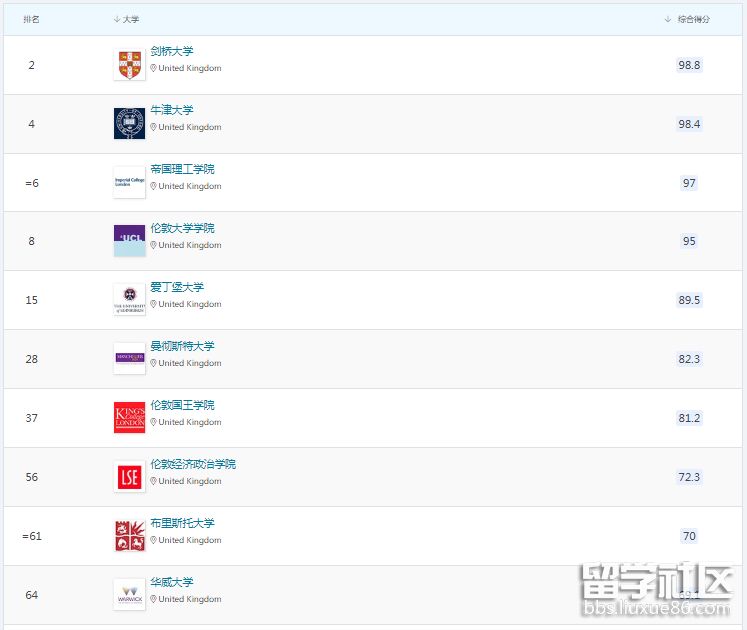Click the red LSE logo

coord(129,477)
